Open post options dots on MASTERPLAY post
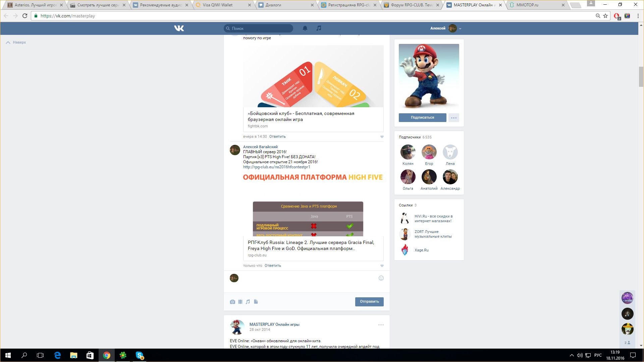The image size is (644, 362). 381,325
